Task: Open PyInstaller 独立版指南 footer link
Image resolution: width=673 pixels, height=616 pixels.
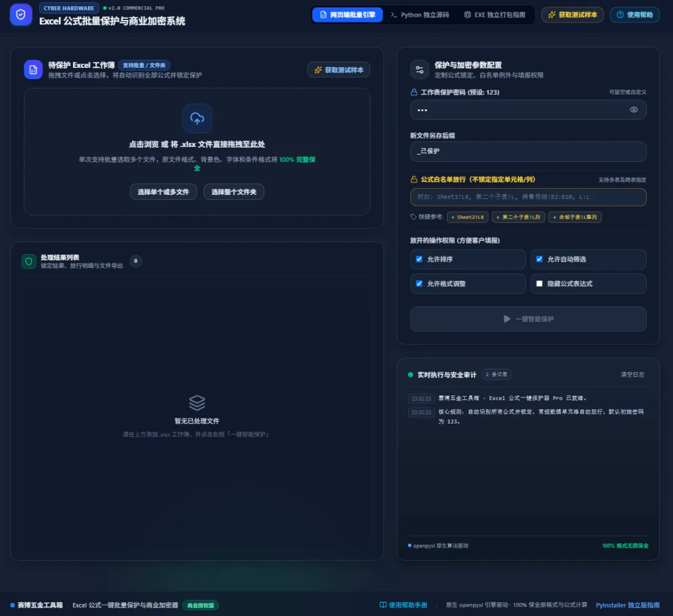Action: coord(628,605)
